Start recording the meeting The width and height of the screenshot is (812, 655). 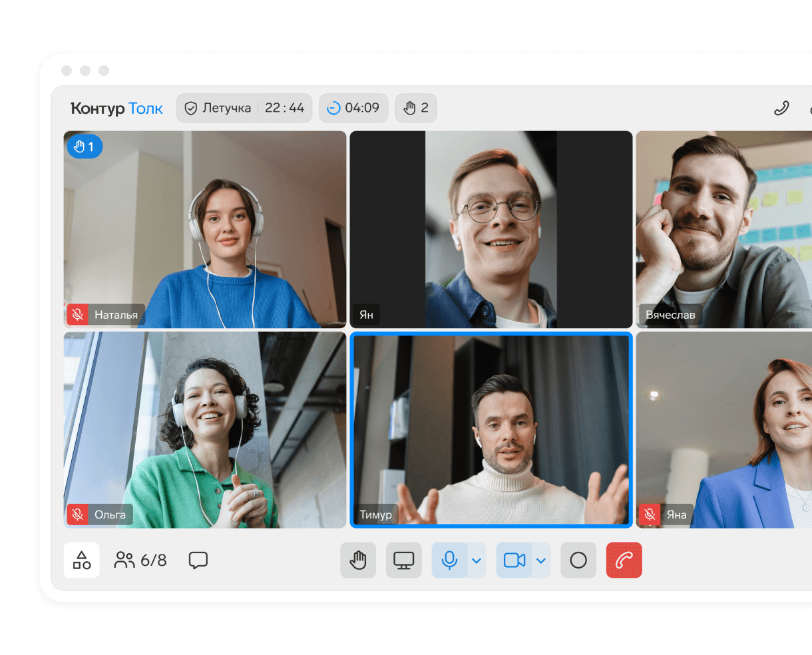578,560
